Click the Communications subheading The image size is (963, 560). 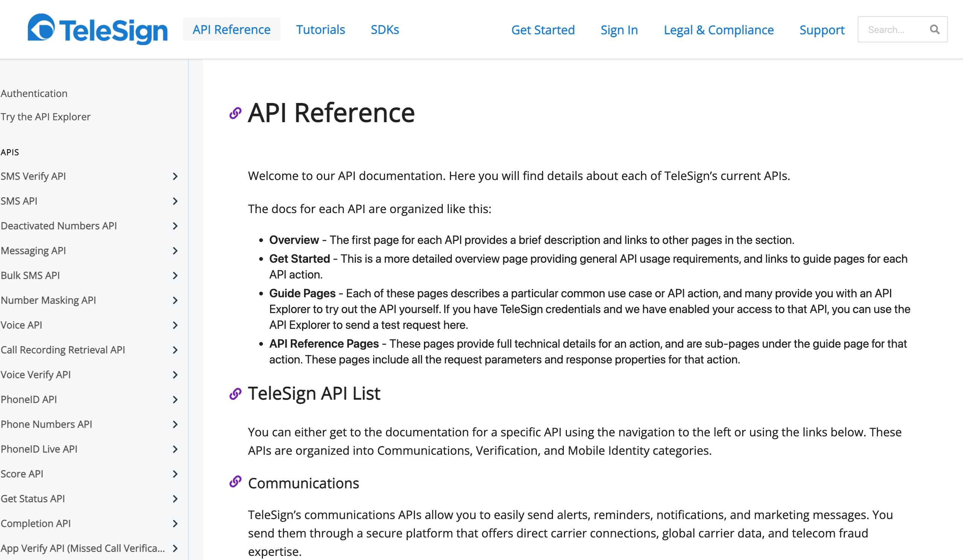[304, 483]
